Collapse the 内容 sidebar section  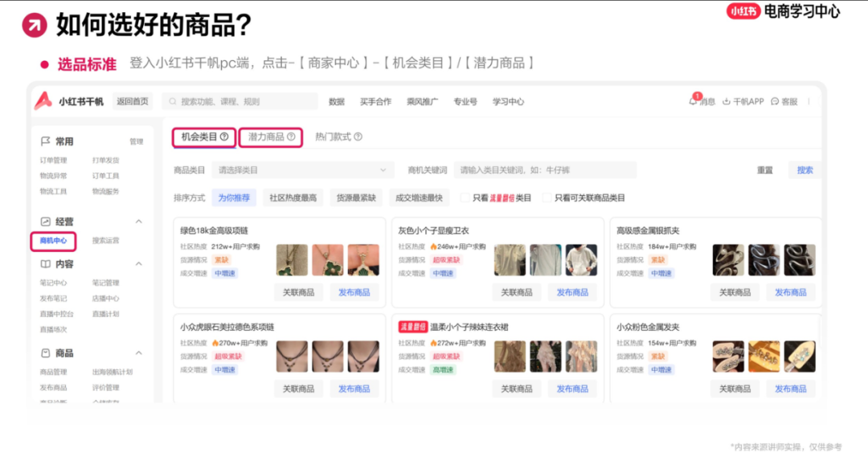pos(139,264)
